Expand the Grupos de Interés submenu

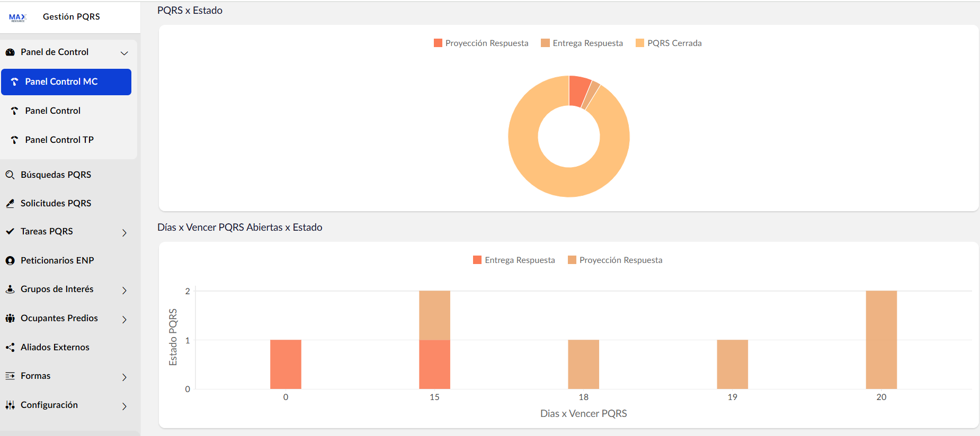click(124, 290)
